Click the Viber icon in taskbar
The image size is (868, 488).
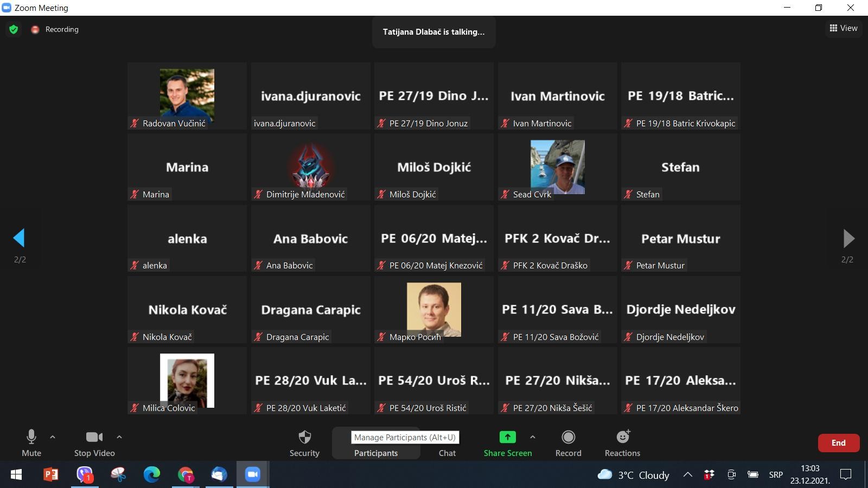pos(84,475)
